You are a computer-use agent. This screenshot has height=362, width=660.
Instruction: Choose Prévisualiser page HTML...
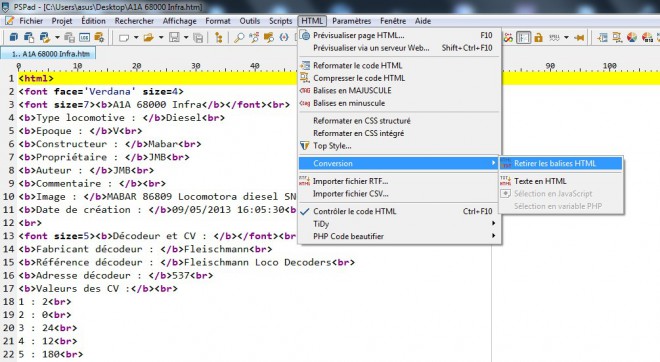(399, 35)
